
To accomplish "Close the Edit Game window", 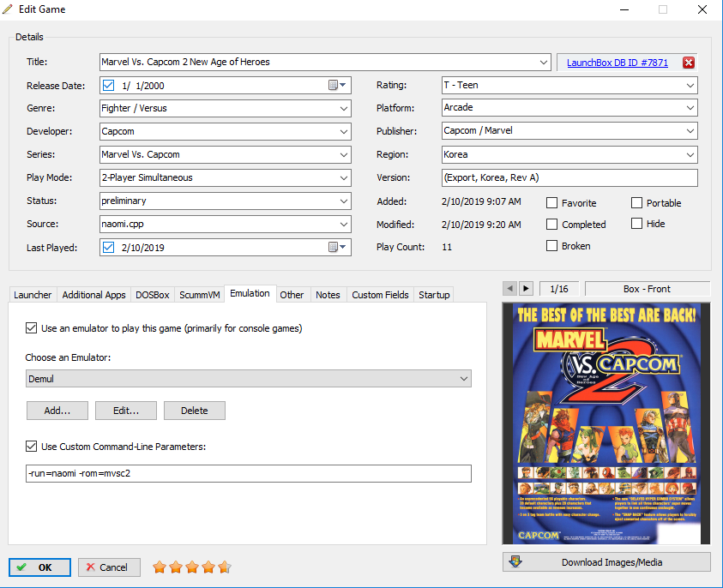I will 702,9.
